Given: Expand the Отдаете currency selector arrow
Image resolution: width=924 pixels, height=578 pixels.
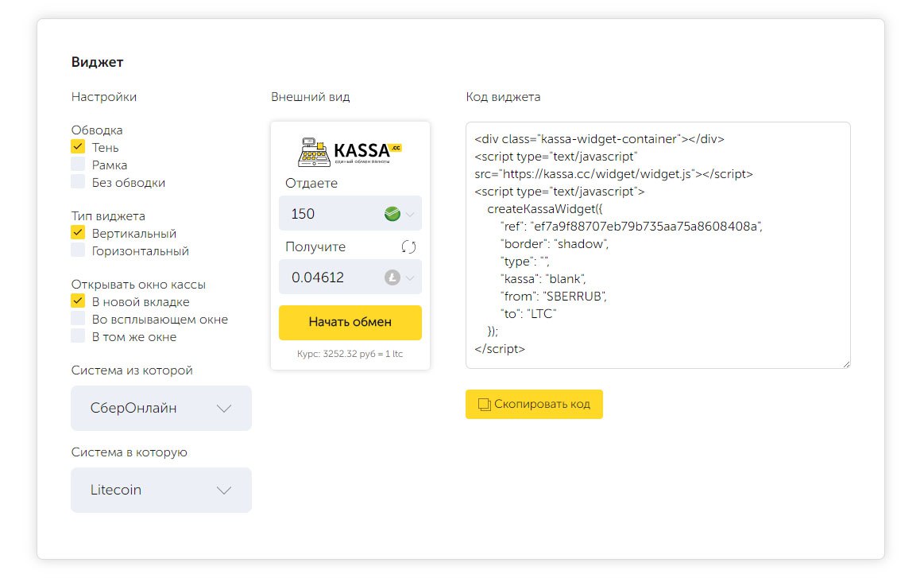Looking at the screenshot, I should tap(410, 214).
